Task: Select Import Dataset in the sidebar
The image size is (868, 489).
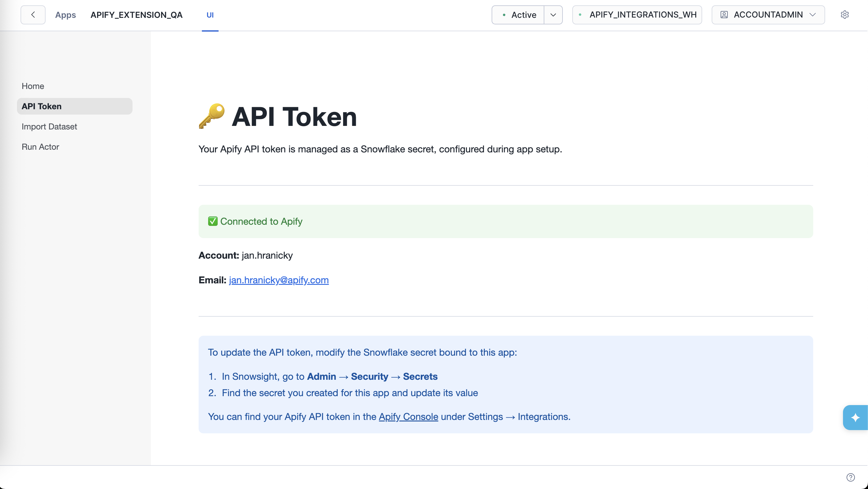Action: [x=49, y=126]
